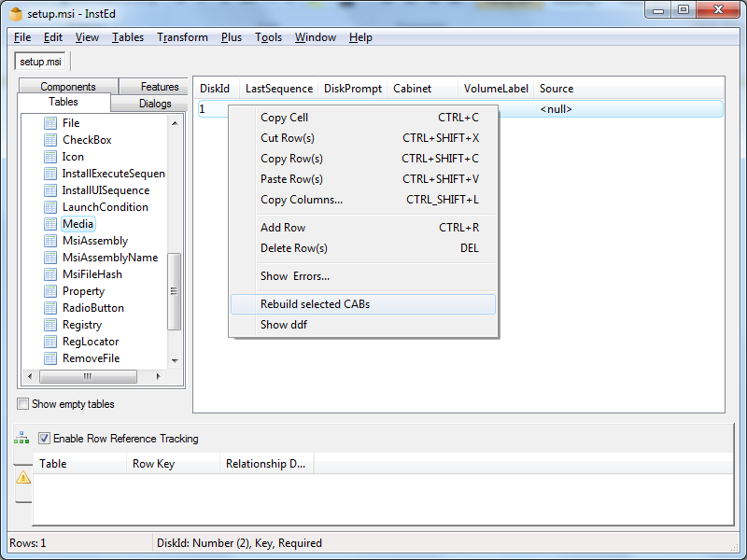Open the Components tab
747x560 pixels.
coord(68,87)
